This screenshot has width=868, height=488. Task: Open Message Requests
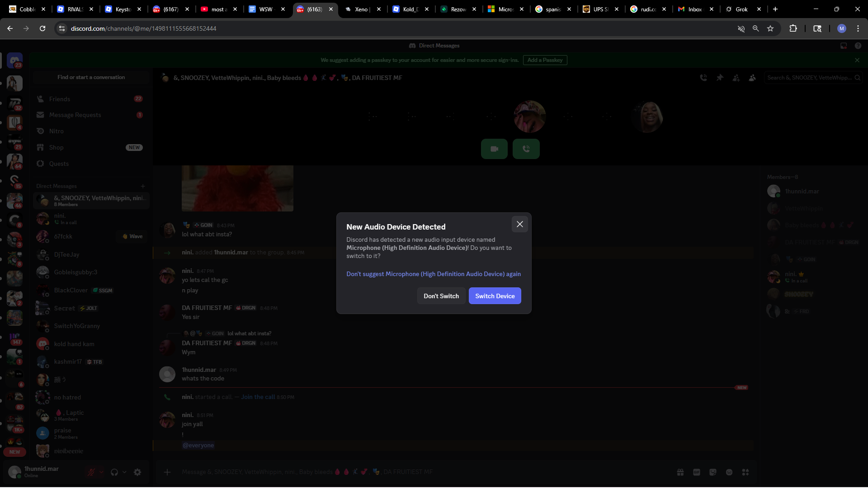tap(91, 115)
